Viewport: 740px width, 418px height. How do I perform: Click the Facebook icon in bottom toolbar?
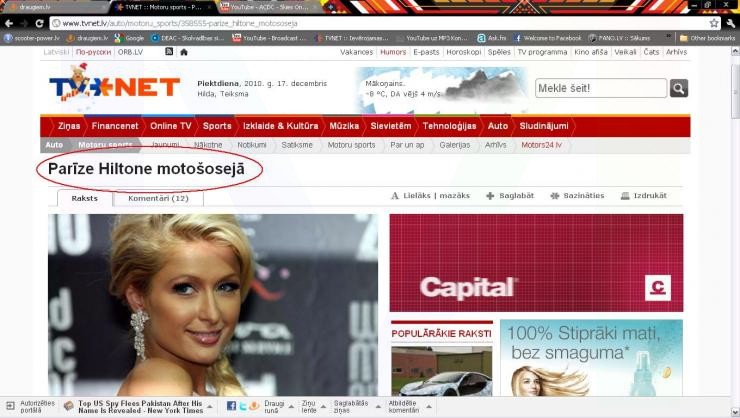click(231, 406)
